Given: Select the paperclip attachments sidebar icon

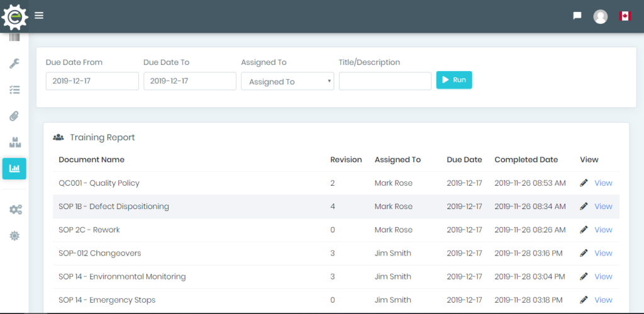Looking at the screenshot, I should click(14, 116).
